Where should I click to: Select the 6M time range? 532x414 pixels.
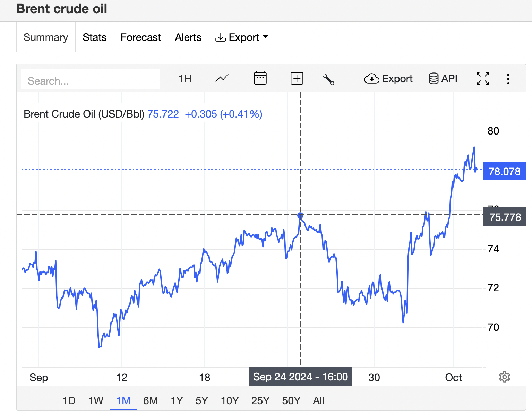point(151,401)
